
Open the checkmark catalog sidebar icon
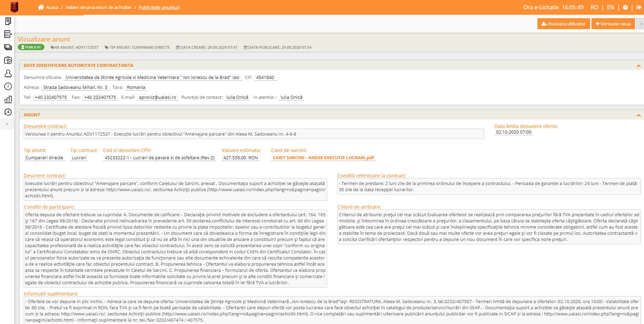pos(8,60)
